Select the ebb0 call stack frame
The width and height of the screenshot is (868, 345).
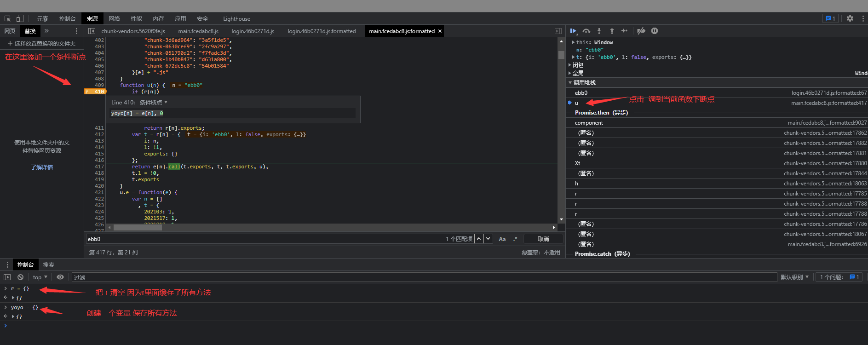[717, 92]
